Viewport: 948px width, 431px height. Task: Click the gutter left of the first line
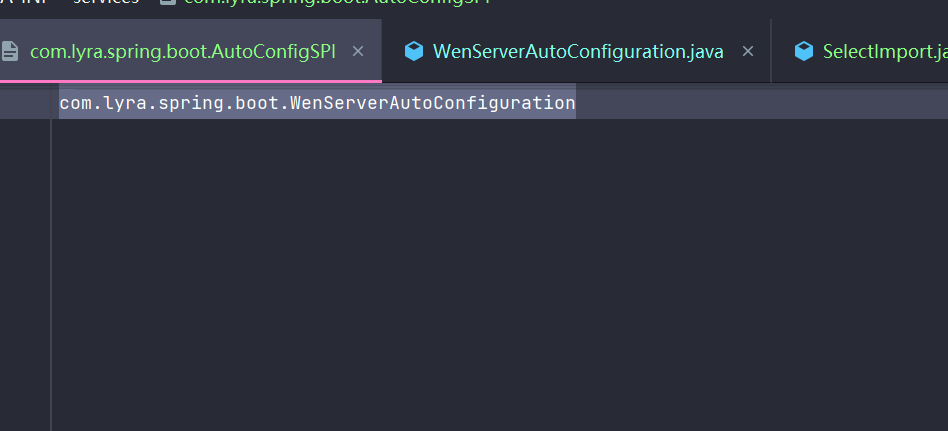[x=25, y=103]
